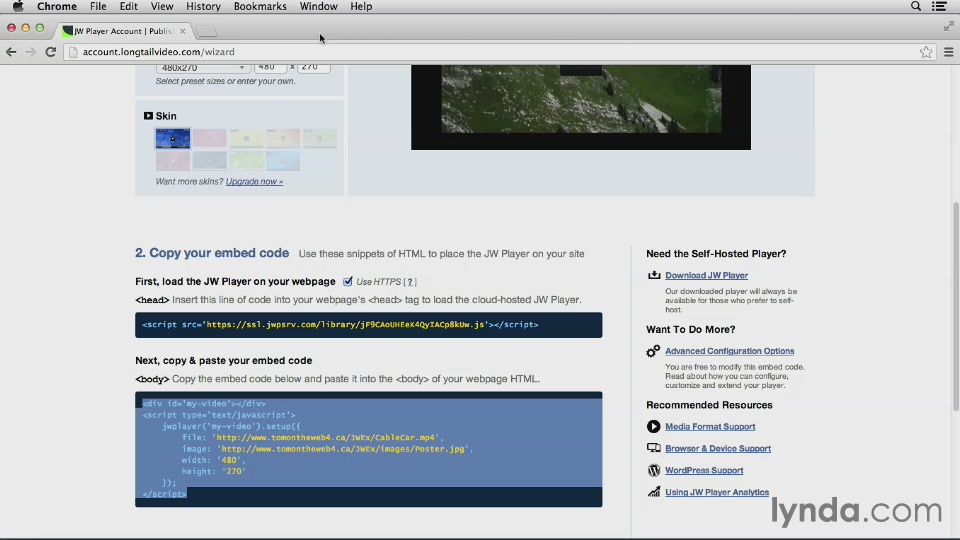Screen dimensions: 960x540
Task: Open Spotlight search in menu bar
Action: tap(916, 6)
